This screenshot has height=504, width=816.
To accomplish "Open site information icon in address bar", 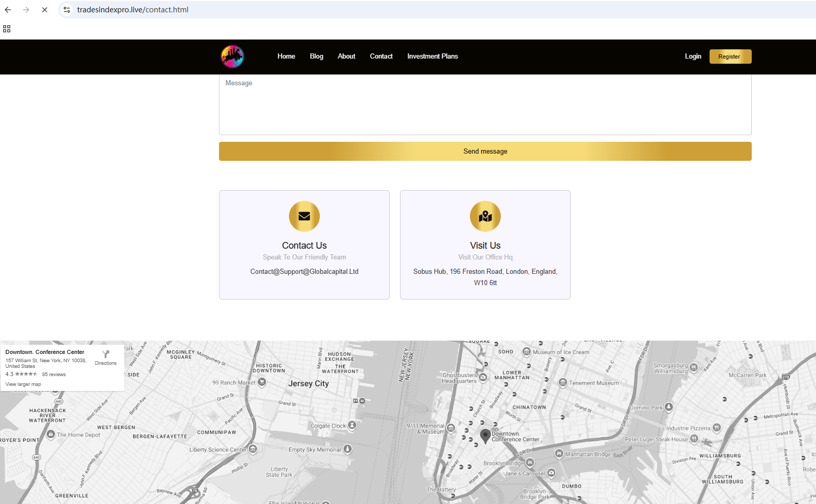I will pos(67,10).
